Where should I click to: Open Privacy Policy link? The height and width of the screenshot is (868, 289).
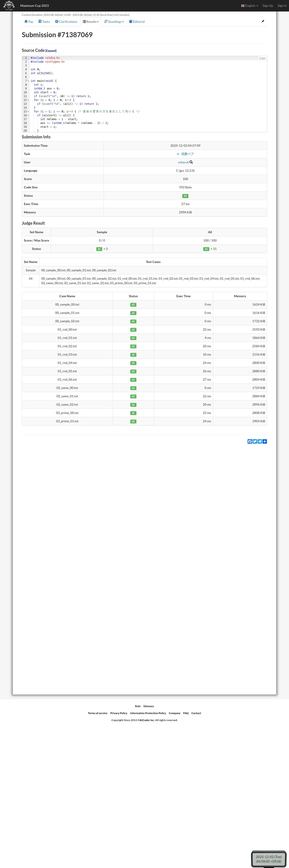click(x=119, y=713)
